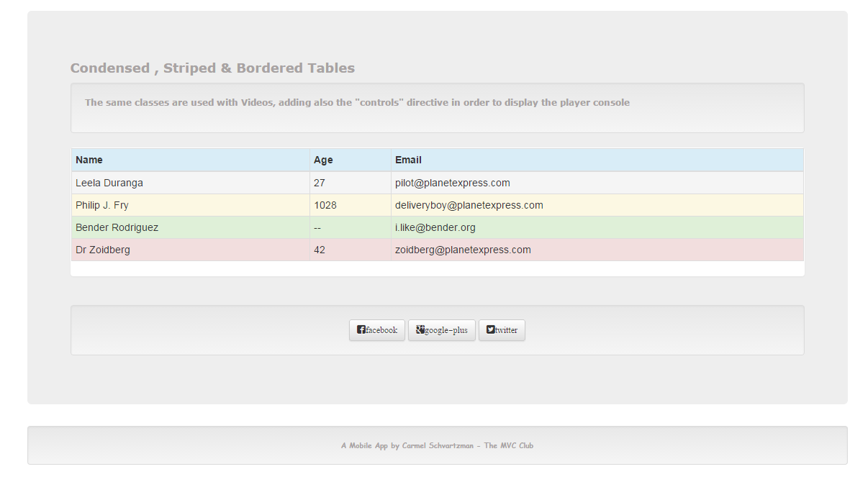The height and width of the screenshot is (482, 868).
Task: Open i.like@bender.org email link
Action: 434,227
